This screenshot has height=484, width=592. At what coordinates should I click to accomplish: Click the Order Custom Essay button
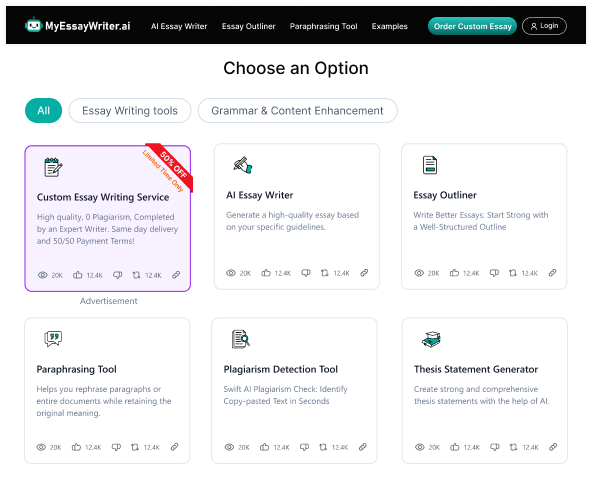point(472,26)
